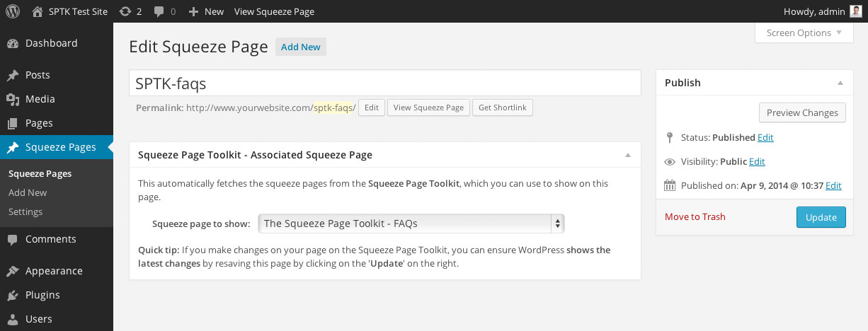Image resolution: width=868 pixels, height=331 pixels.
Task: Click the sptk-faqs permalink slug
Action: 333,108
